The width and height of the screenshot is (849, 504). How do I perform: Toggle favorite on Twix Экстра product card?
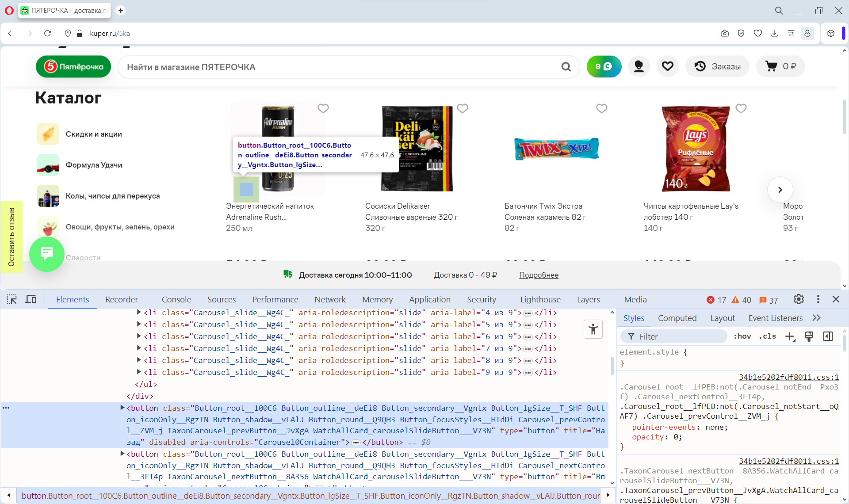[x=602, y=109]
